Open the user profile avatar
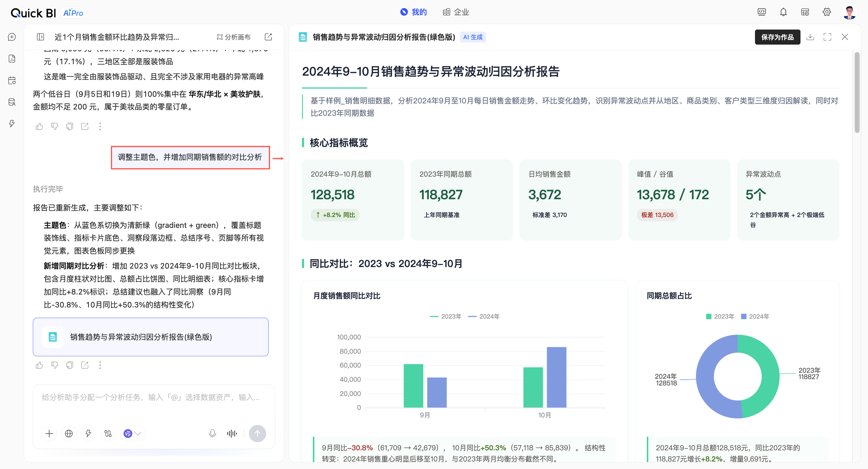Viewport: 868px width, 469px height. [850, 12]
